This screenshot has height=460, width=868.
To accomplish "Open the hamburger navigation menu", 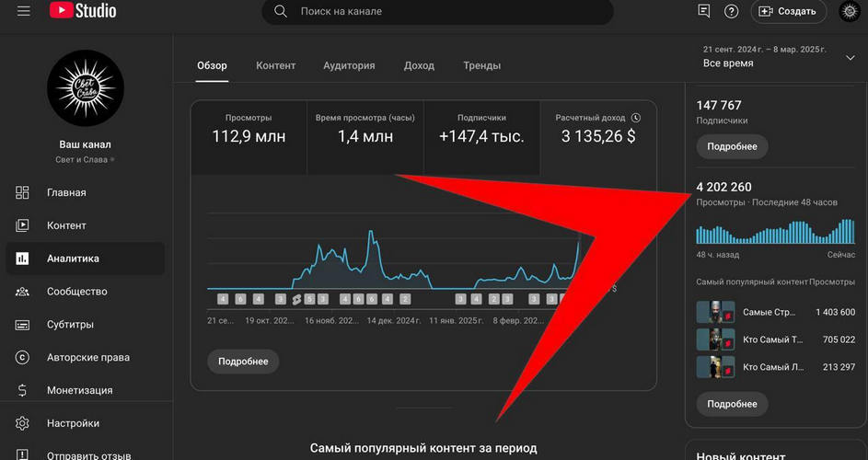I will point(24,11).
